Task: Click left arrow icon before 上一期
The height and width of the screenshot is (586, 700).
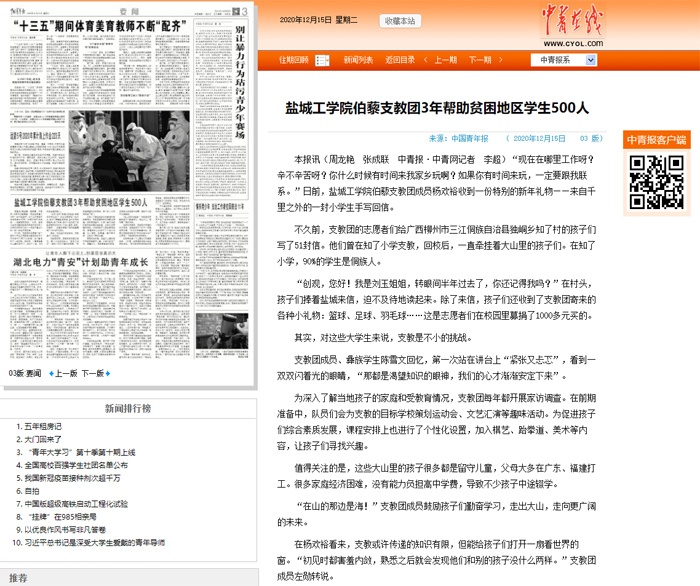Action: [427, 60]
